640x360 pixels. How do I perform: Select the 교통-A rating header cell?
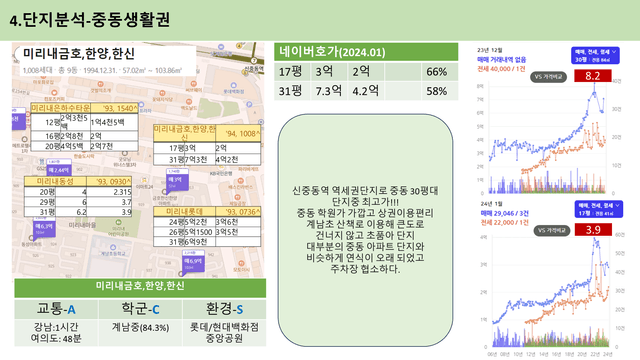[x=56, y=309]
